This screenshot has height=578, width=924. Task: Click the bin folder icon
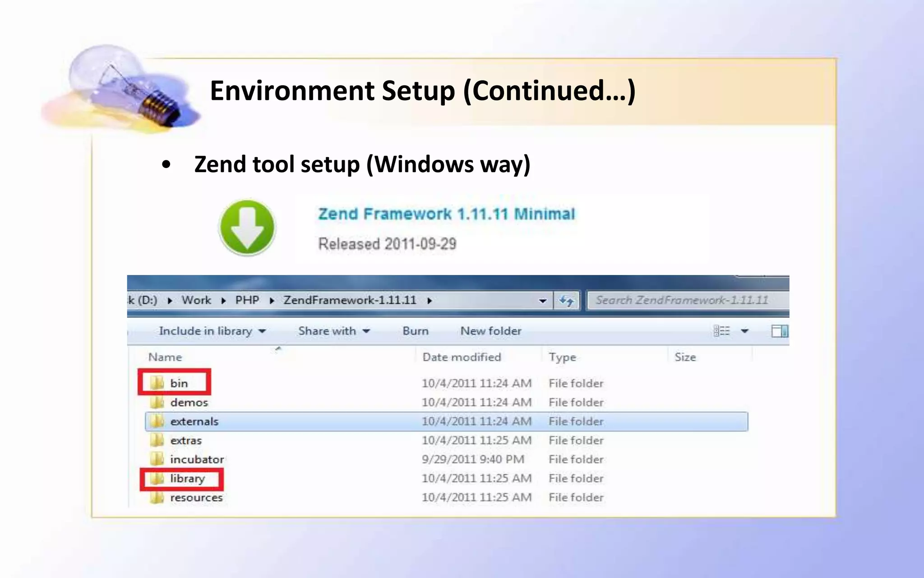(157, 383)
